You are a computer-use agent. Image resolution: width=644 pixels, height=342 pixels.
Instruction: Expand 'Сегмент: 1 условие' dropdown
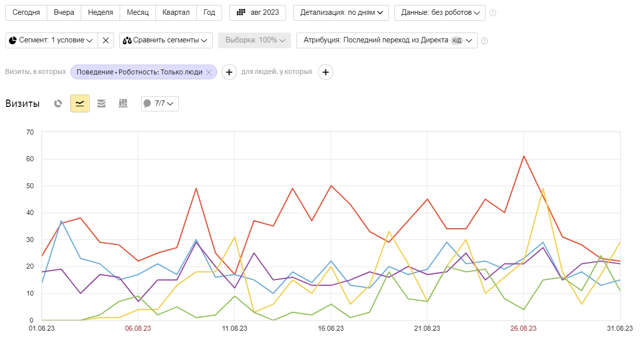(52, 40)
